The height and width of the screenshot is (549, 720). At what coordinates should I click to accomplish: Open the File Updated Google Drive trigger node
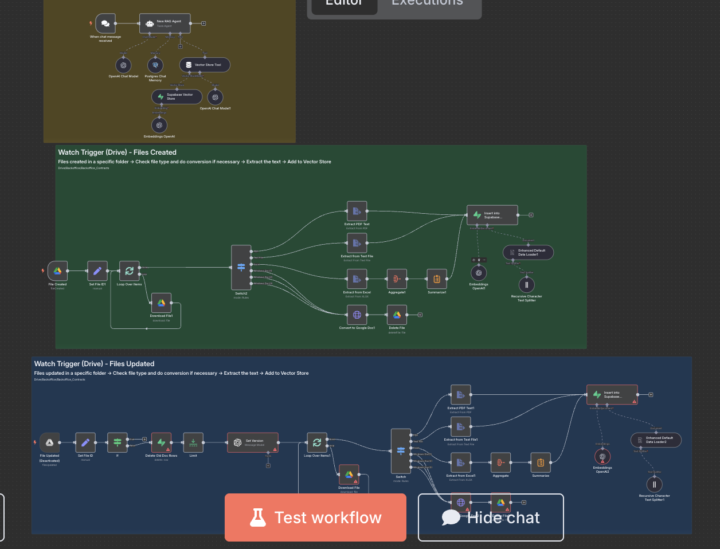point(48,442)
